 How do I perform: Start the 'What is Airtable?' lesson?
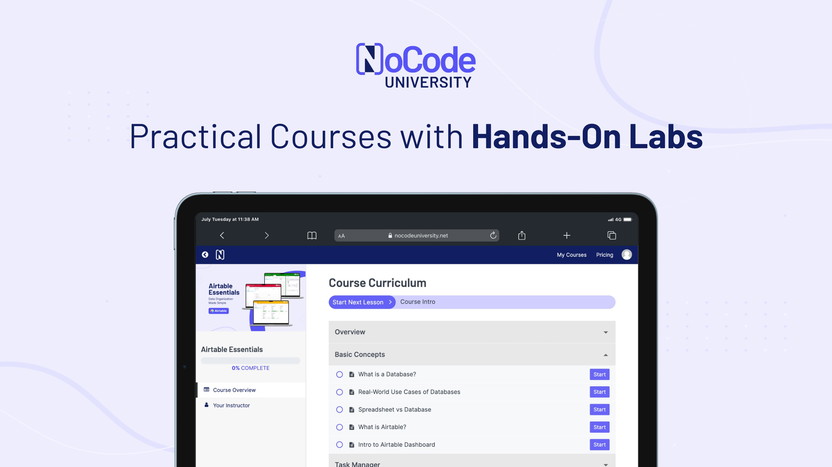(x=599, y=427)
